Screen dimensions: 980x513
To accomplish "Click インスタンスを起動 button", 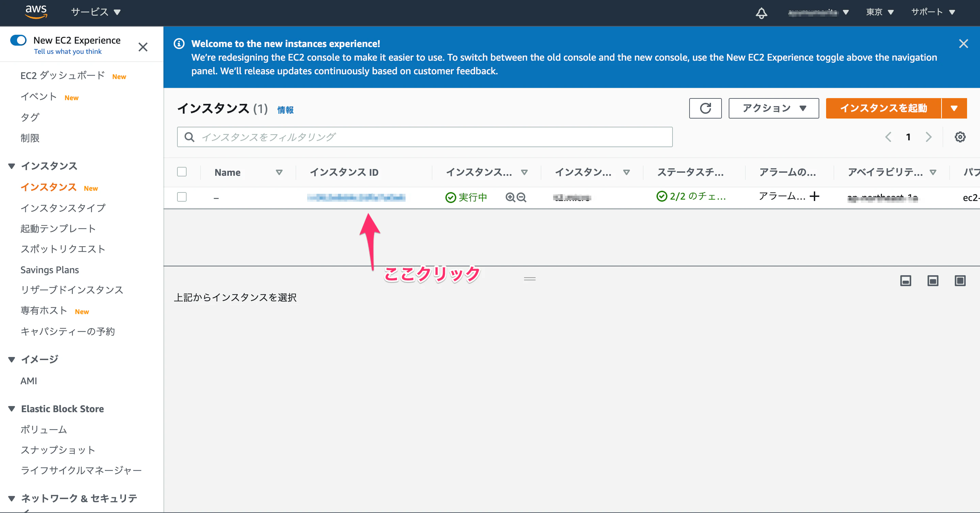I will click(883, 108).
